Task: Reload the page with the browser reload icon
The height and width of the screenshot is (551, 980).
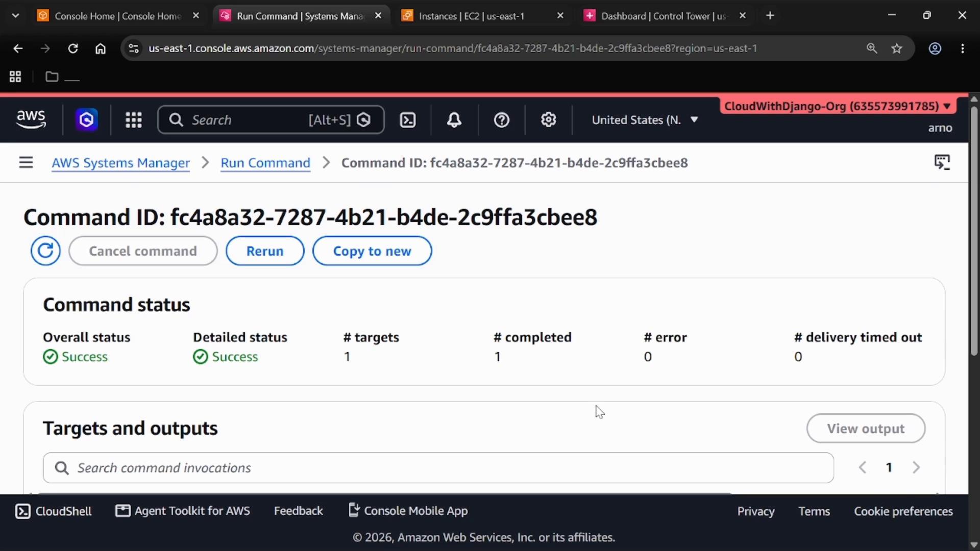Action: click(x=73, y=48)
